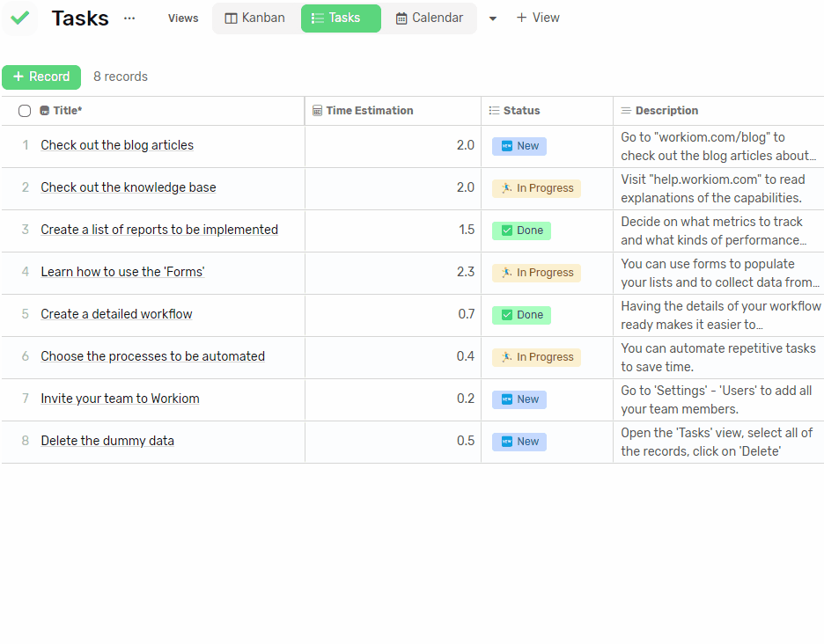824x644 pixels.
Task: Click the Kanban board icon
Action: point(231,18)
